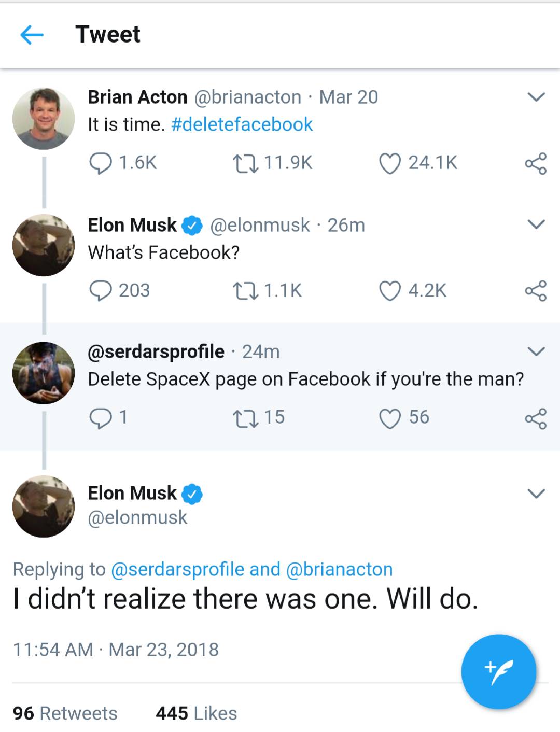Share Elon Musk's "What's Facebook?" tweet
560x732 pixels.
[537, 290]
